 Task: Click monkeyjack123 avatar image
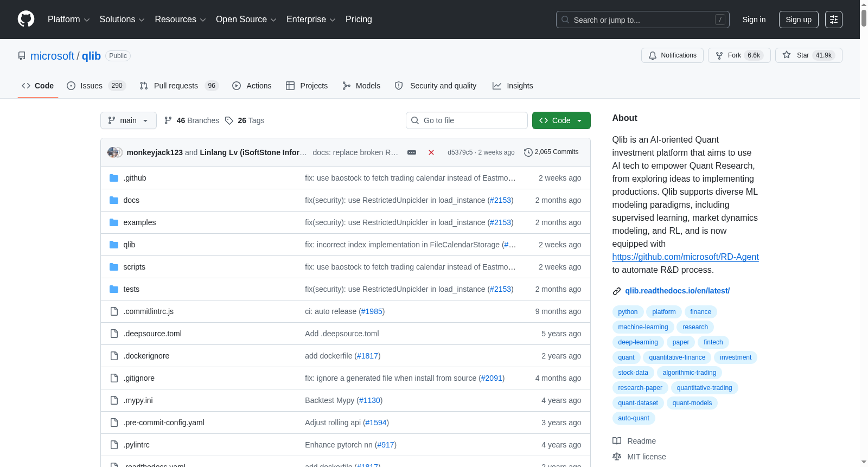click(x=113, y=152)
